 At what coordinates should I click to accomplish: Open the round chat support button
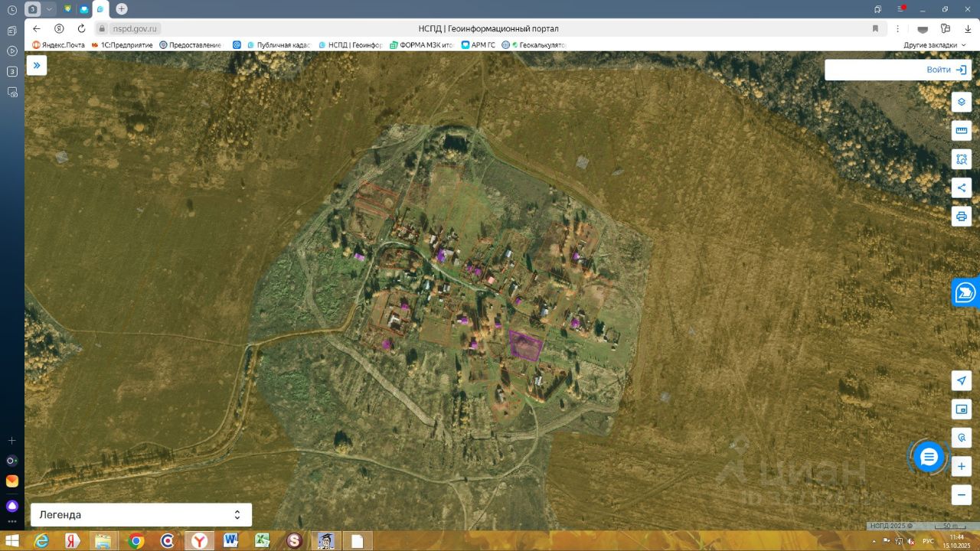pos(929,458)
